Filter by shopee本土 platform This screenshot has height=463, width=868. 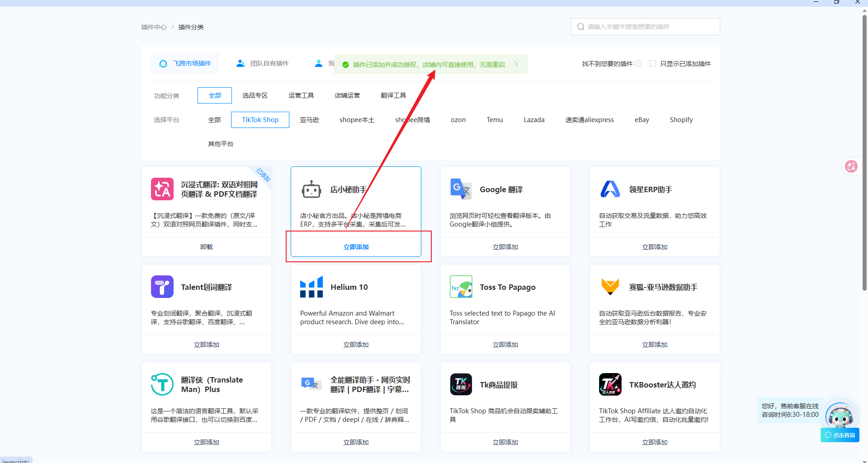pos(357,120)
